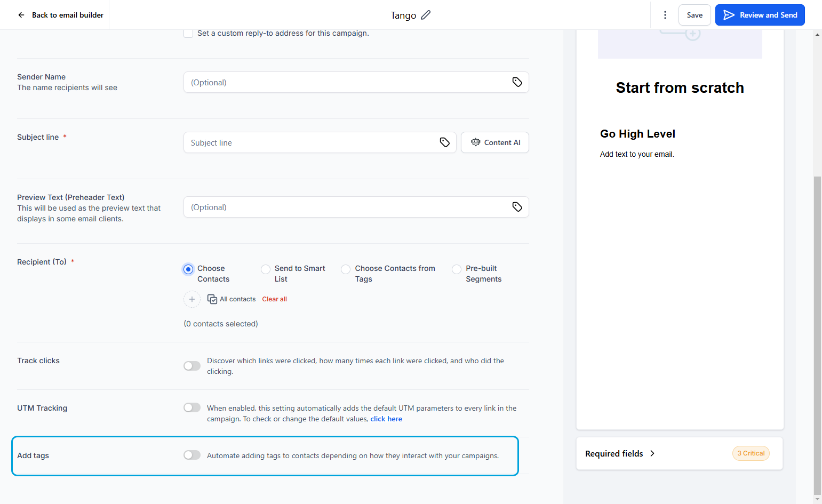Click Start from scratch heading in preview

[x=680, y=87]
